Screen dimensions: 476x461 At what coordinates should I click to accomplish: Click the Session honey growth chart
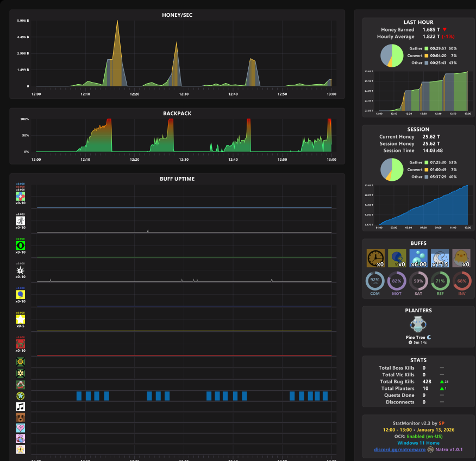[x=423, y=205]
